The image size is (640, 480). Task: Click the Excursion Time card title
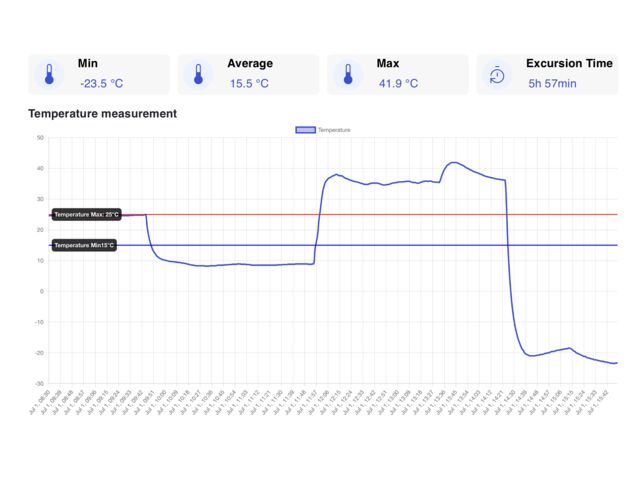[x=569, y=63]
